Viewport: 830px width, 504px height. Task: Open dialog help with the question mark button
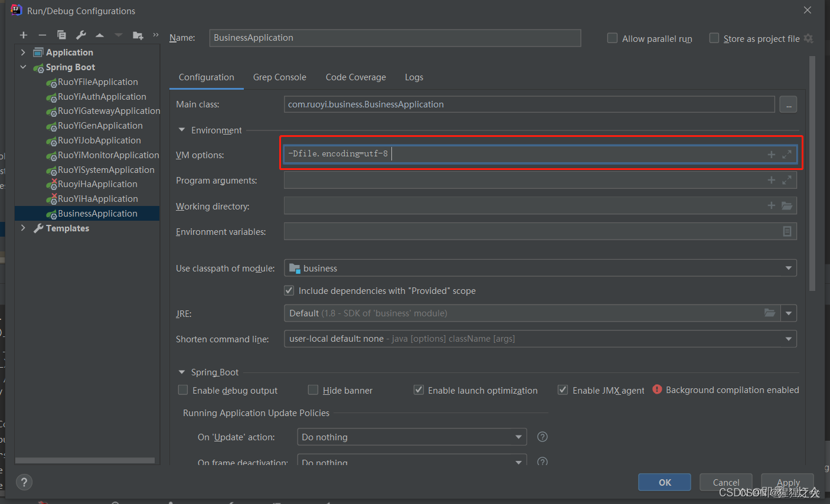point(24,482)
